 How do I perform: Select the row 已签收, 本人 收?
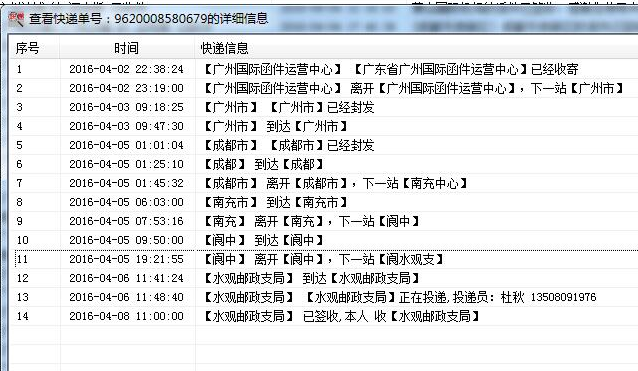[324, 316]
